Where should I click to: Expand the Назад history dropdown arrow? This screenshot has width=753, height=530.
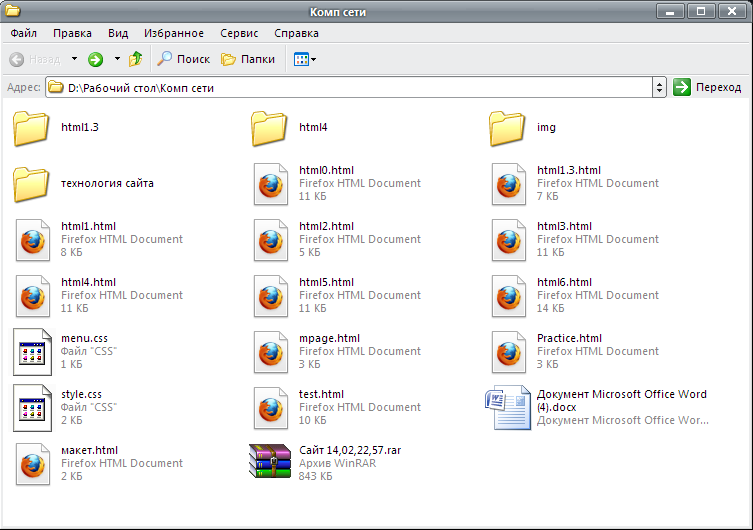coord(74,59)
